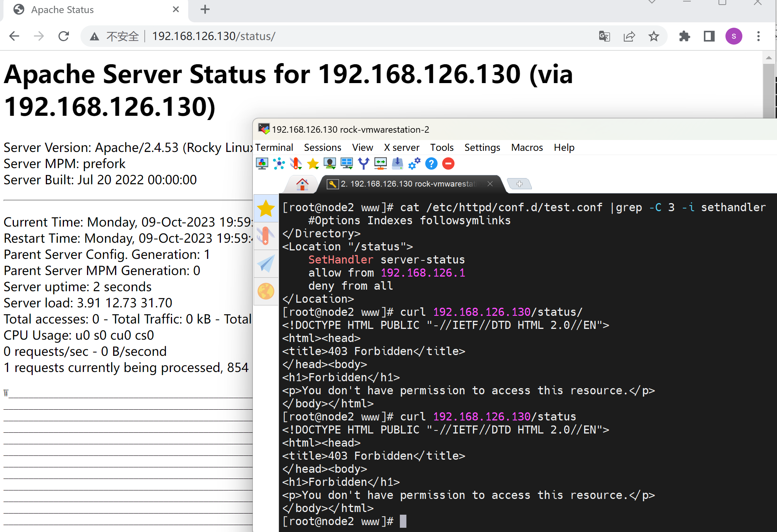Click the red Exit icon
The image size is (777, 532).
(x=448, y=164)
